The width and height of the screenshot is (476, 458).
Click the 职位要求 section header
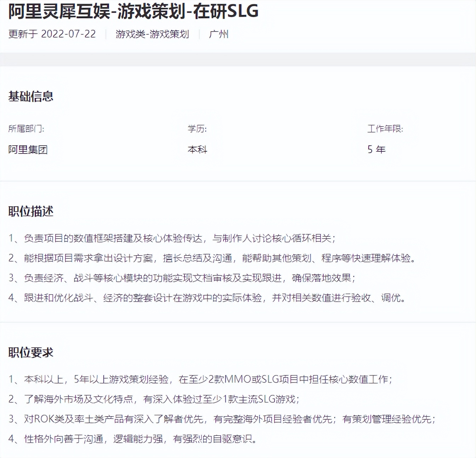click(x=30, y=352)
